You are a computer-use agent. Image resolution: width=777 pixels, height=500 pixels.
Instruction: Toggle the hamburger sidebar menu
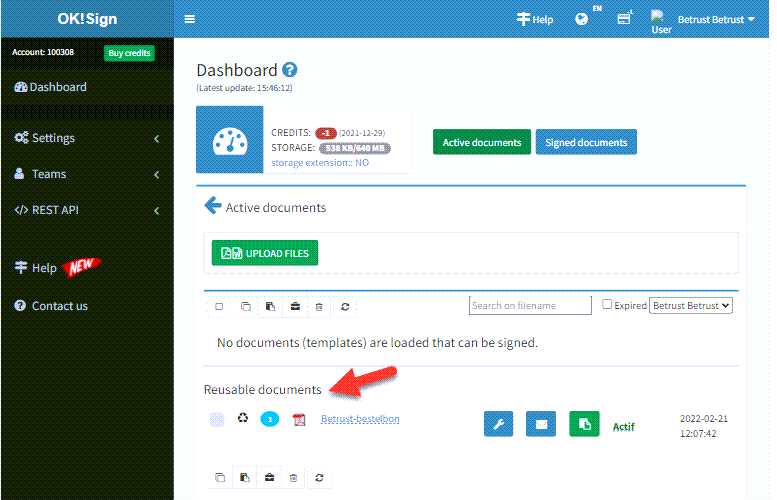coord(189,19)
